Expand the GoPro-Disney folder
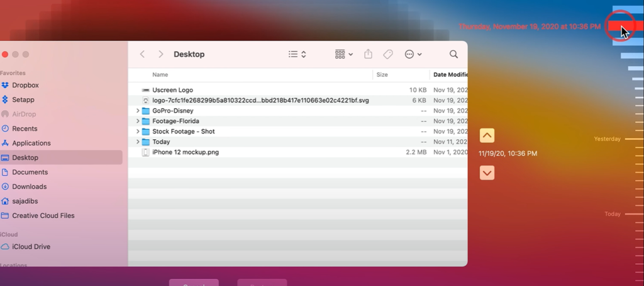 [x=138, y=111]
